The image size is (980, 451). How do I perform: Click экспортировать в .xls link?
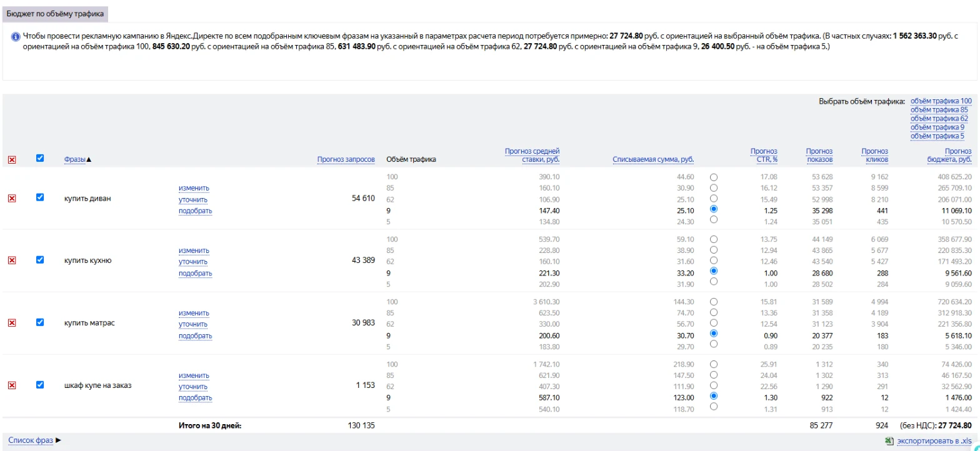(x=934, y=441)
